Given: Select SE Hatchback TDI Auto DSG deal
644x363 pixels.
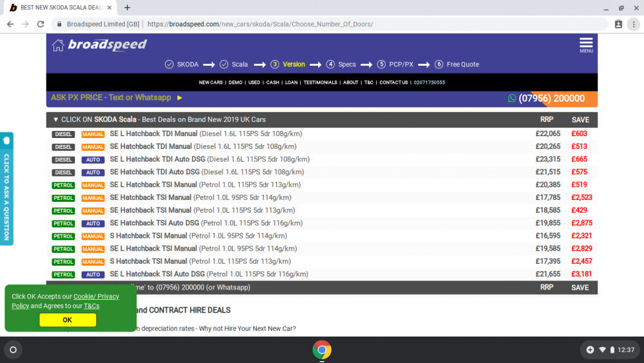Looking at the screenshot, I should pyautogui.click(x=207, y=172).
